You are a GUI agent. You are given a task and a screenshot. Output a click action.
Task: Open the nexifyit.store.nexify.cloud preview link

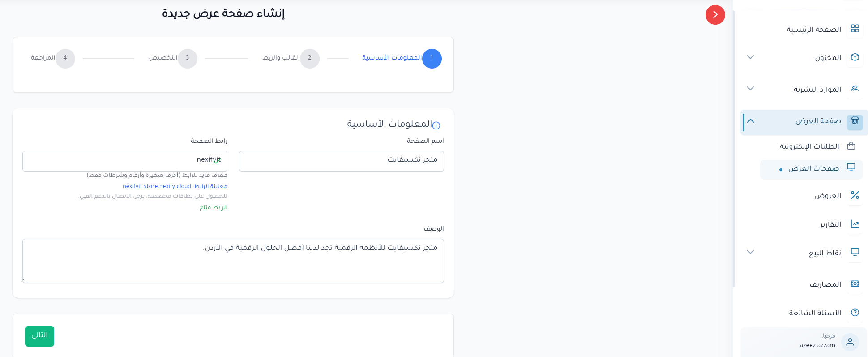[x=157, y=186]
